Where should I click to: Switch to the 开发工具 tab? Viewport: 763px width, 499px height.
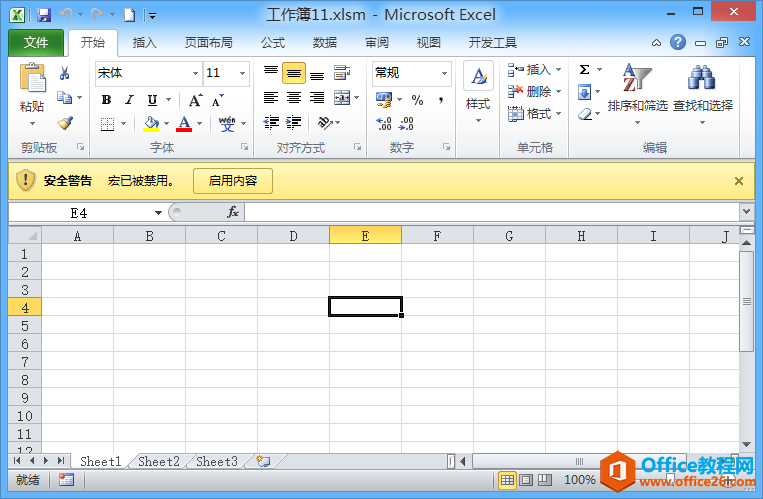492,43
